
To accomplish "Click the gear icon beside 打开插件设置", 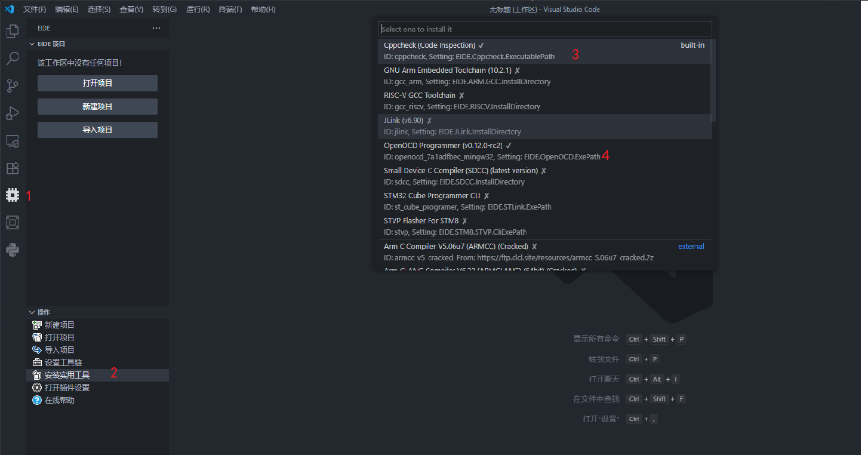I will point(37,388).
